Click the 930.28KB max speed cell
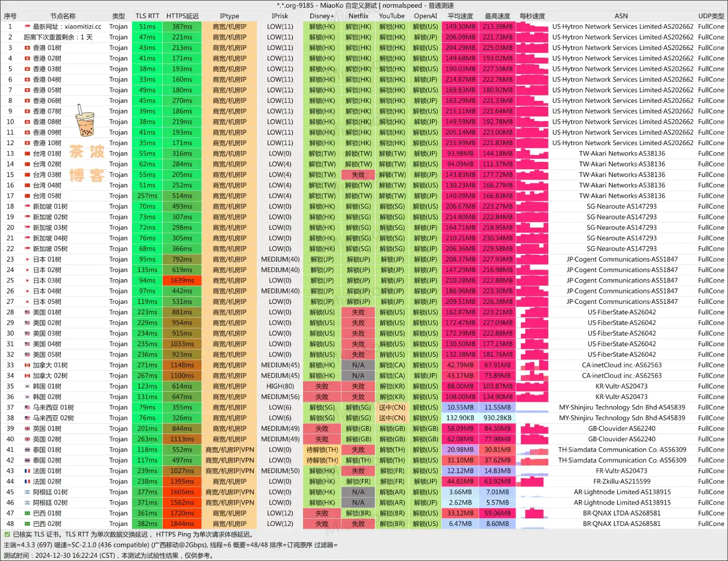The height and width of the screenshot is (561, 728). point(497,418)
